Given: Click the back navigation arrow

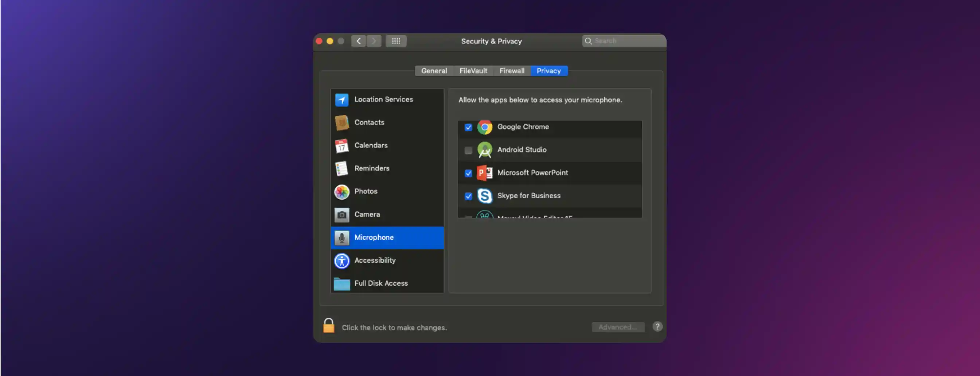Looking at the screenshot, I should pos(358,41).
